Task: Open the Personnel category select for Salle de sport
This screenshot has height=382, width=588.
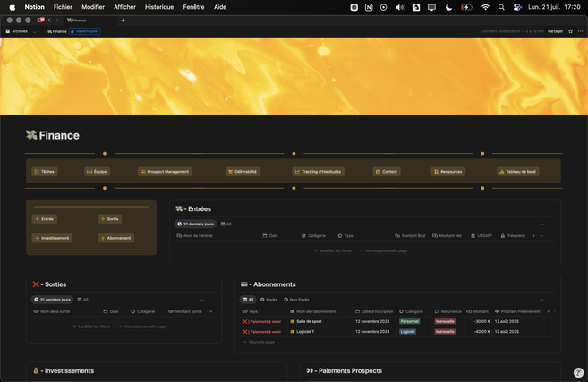Action: pyautogui.click(x=409, y=321)
